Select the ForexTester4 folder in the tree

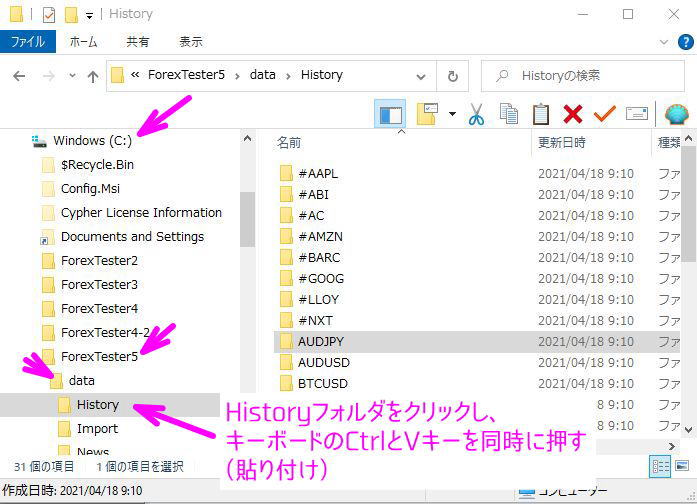click(x=99, y=309)
